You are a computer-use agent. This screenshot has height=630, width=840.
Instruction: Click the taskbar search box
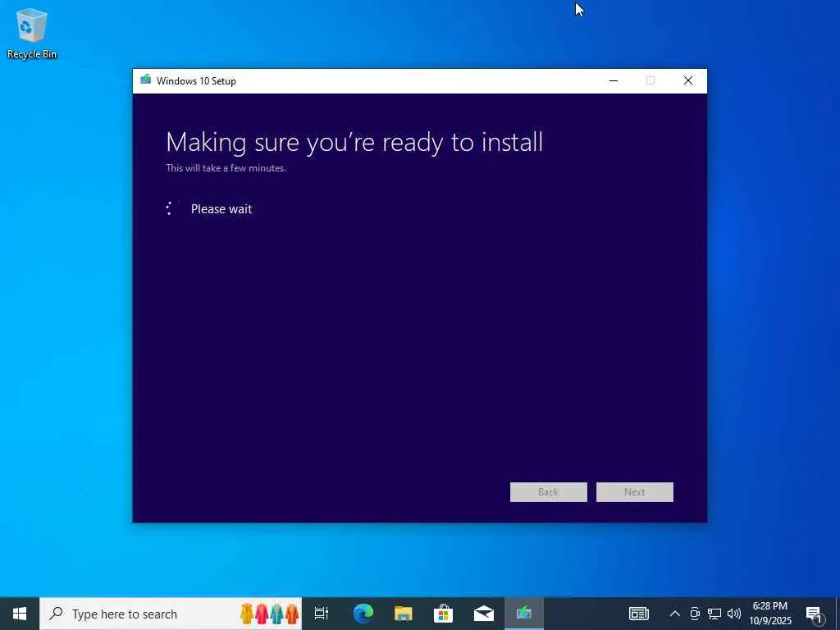[x=171, y=614]
